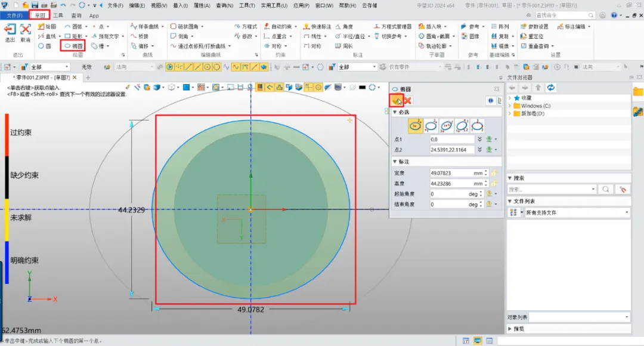
Task: Confirm the ellipse with green checkmark
Action: [396, 101]
